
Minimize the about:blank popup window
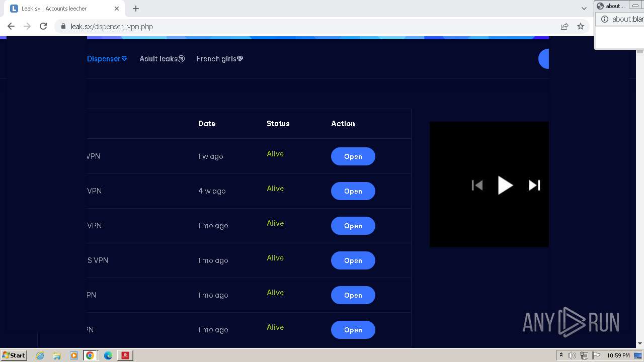coord(635,6)
